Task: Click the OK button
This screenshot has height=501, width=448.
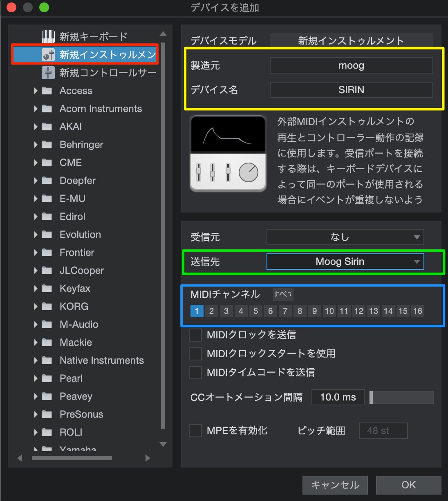Action: pyautogui.click(x=409, y=485)
